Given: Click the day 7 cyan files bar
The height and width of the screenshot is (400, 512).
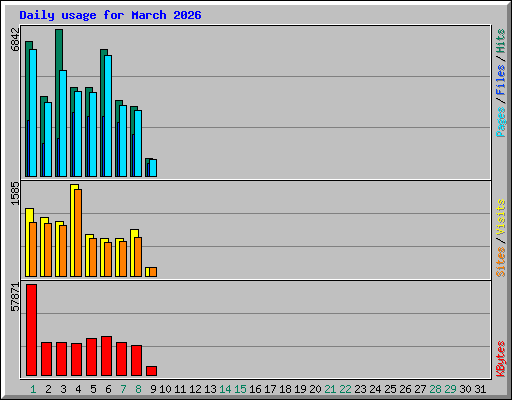Looking at the screenshot, I should 123,141.
